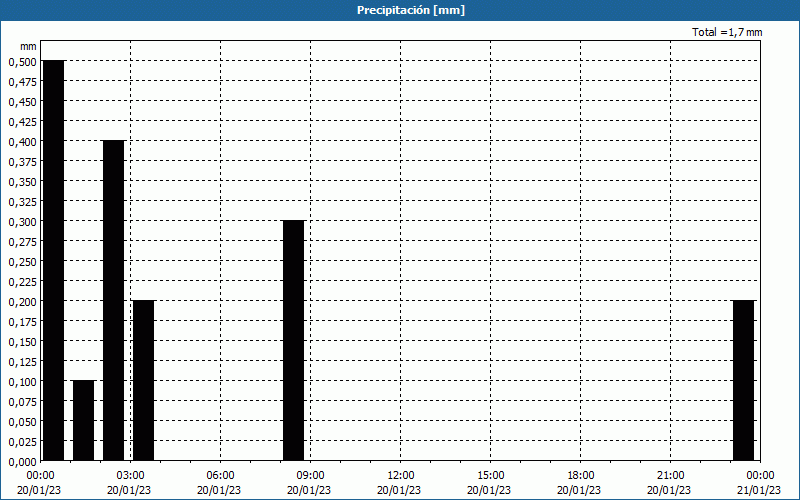This screenshot has width=800, height=500.
Task: Click the 0,375 y-axis label
Action: click(23, 162)
